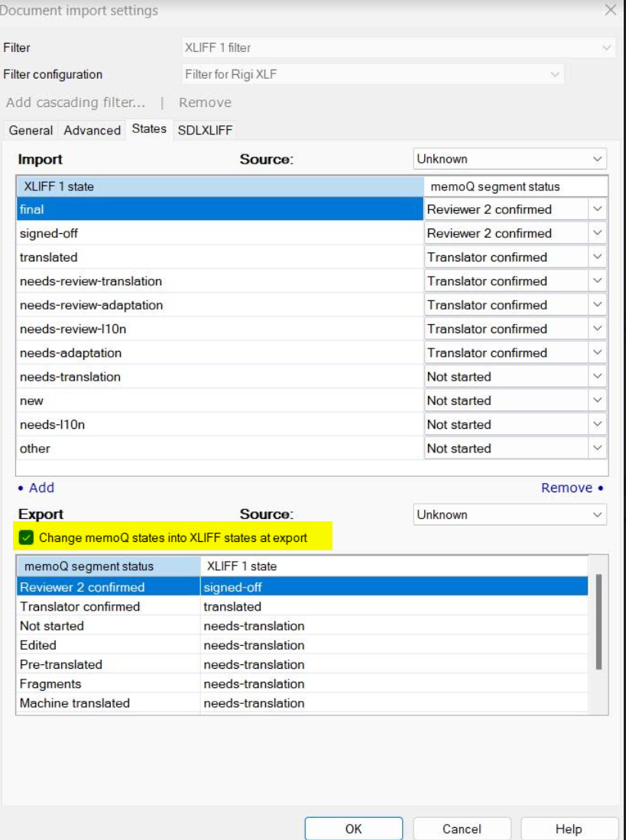Select the Machine translated export row
This screenshot has height=840, width=626.
click(x=303, y=703)
